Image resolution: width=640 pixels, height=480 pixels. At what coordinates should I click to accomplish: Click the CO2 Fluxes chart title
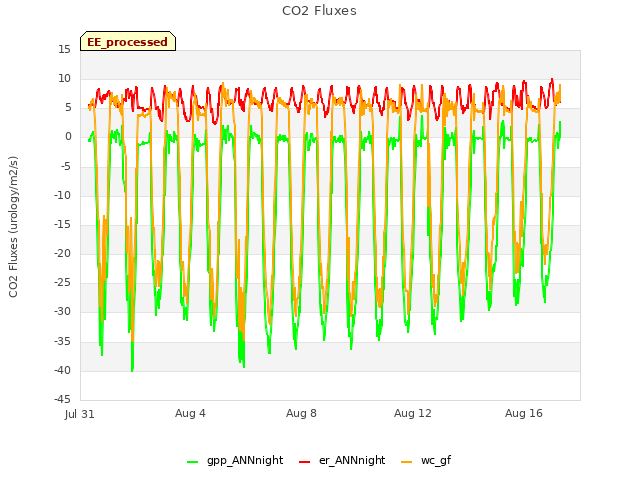click(x=319, y=11)
